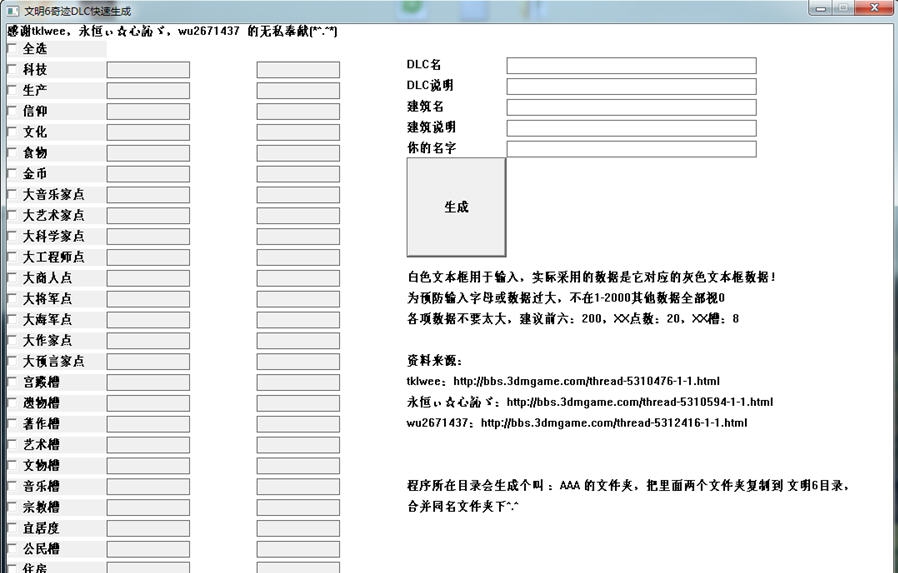Focus the left field beside 生产
The height and width of the screenshot is (573, 898).
click(148, 90)
